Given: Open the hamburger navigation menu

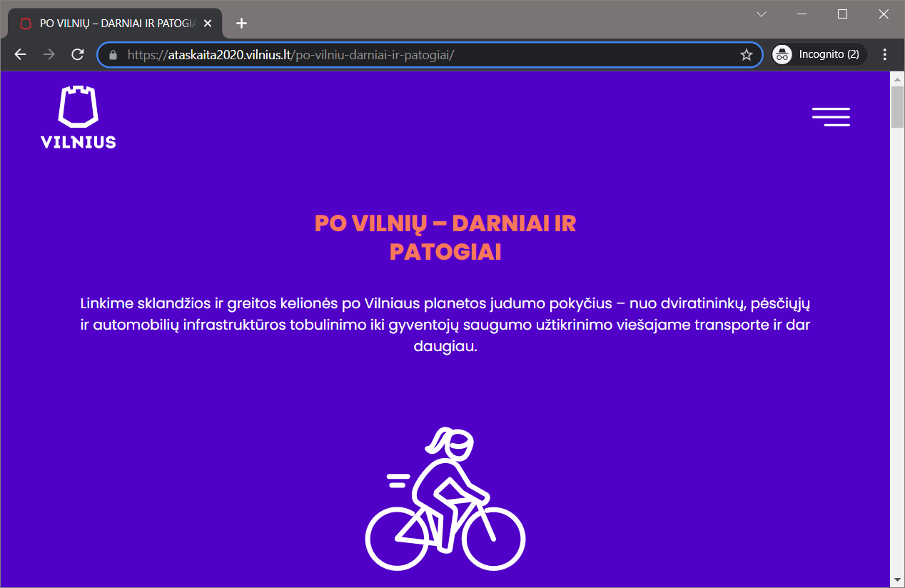Looking at the screenshot, I should [x=831, y=117].
